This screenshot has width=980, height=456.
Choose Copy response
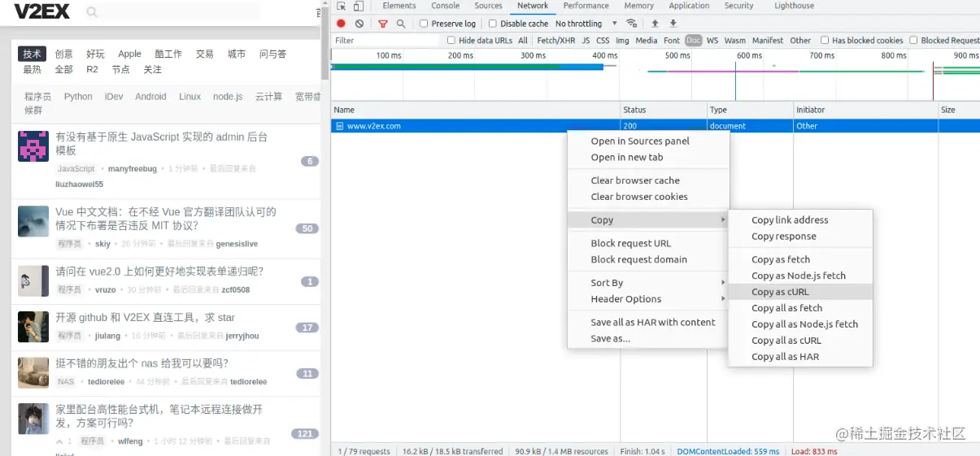(800, 237)
